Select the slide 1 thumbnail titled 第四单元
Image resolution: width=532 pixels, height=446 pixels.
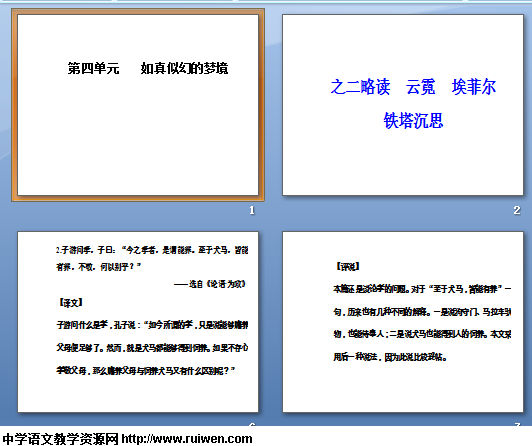pos(138,105)
